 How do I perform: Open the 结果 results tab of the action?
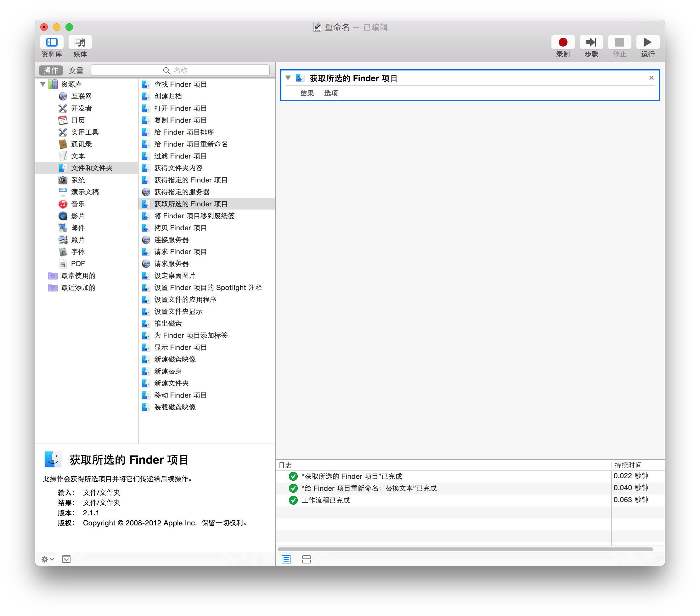tap(307, 93)
